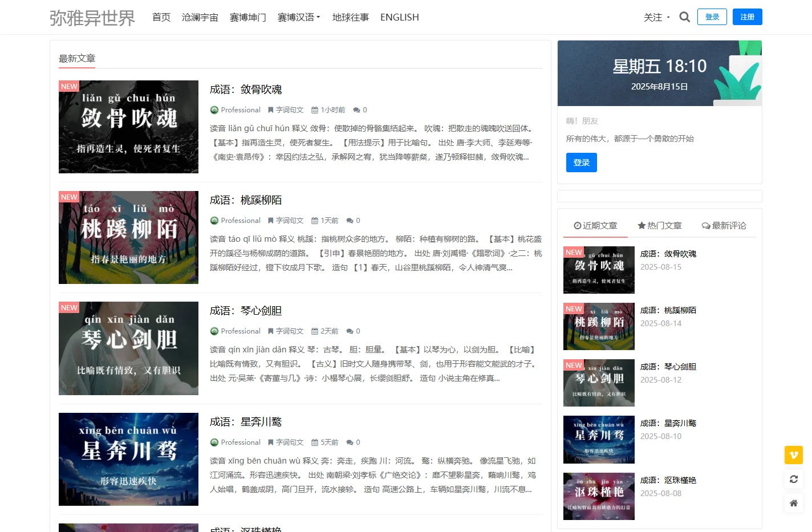Select the 热门文章 tab
This screenshot has width=812, height=532.
coord(660,226)
